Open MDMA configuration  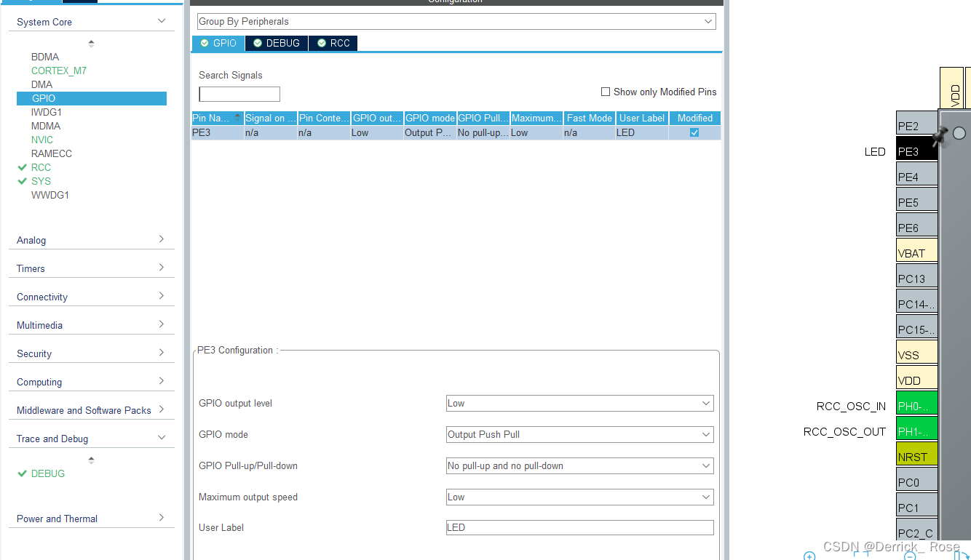click(46, 126)
